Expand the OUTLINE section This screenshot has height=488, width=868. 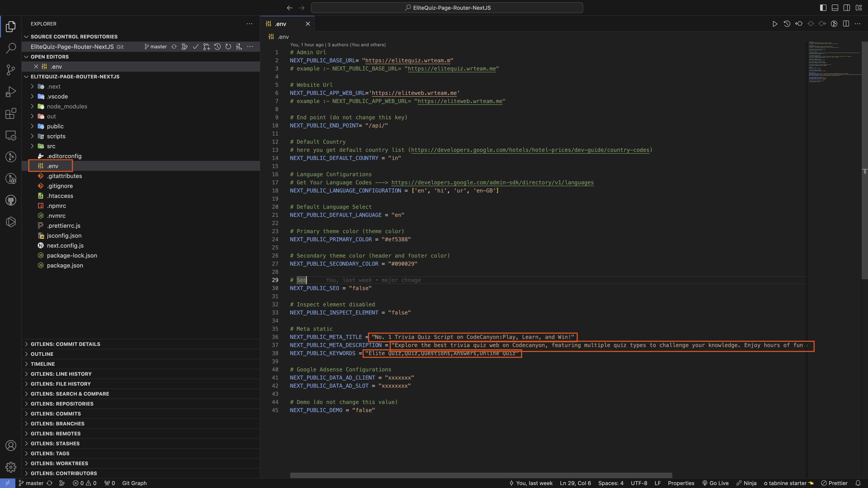click(x=42, y=354)
